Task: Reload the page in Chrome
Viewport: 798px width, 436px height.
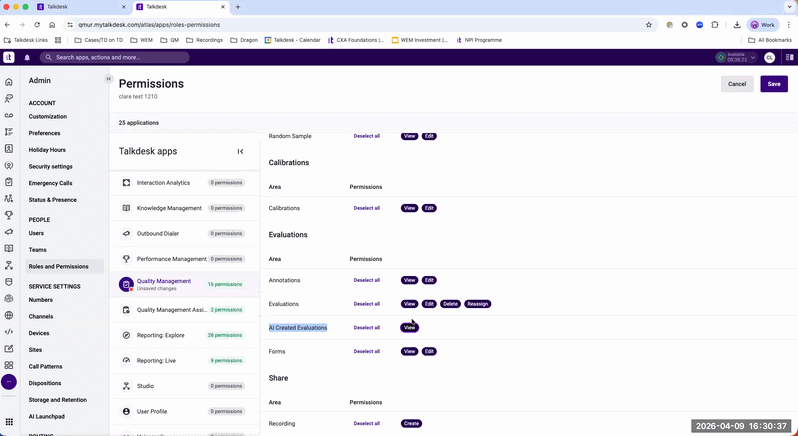Action: tap(37, 24)
